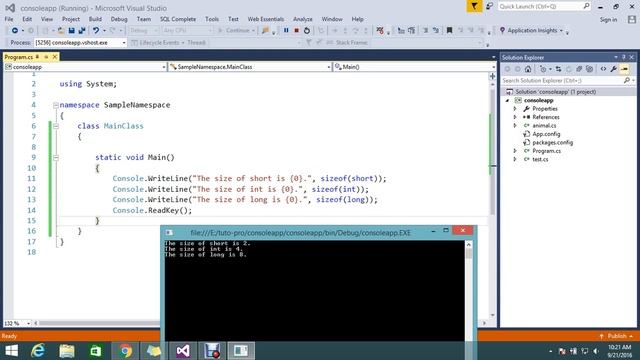Toggle a bookmark with the bookmark icon
The height and width of the screenshot is (360, 640).
point(449,31)
